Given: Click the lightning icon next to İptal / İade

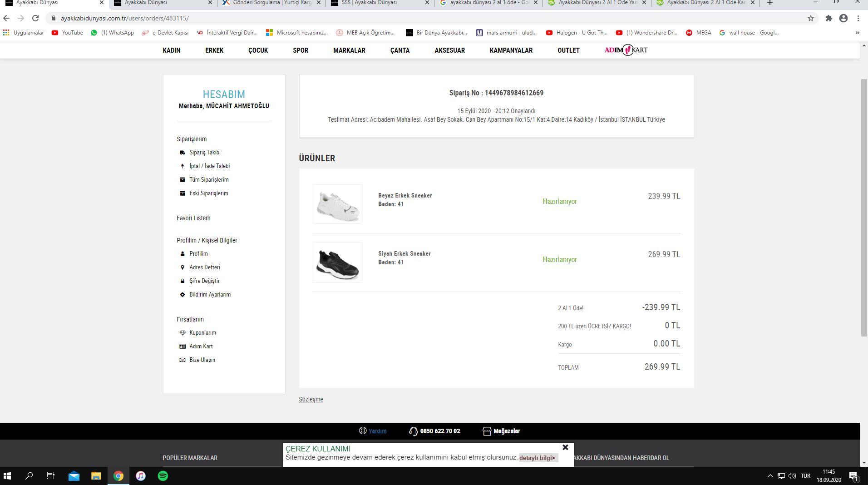Looking at the screenshot, I should [182, 166].
